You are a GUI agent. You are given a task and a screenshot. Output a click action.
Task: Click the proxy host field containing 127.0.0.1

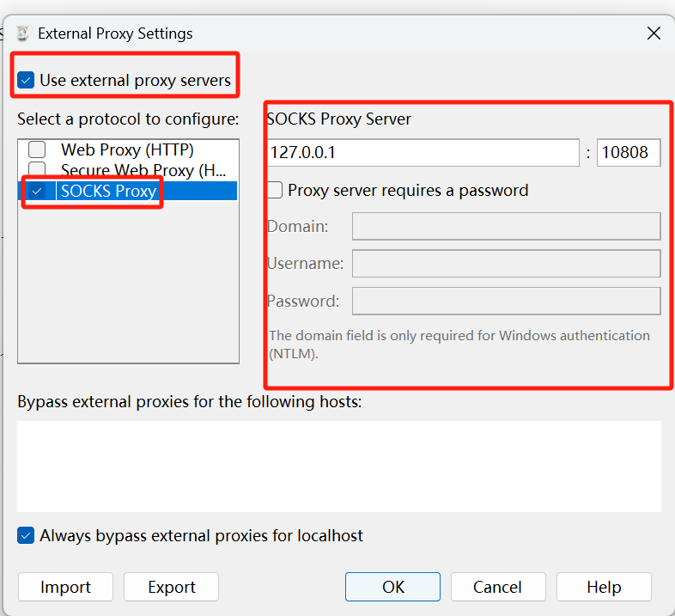tap(423, 153)
